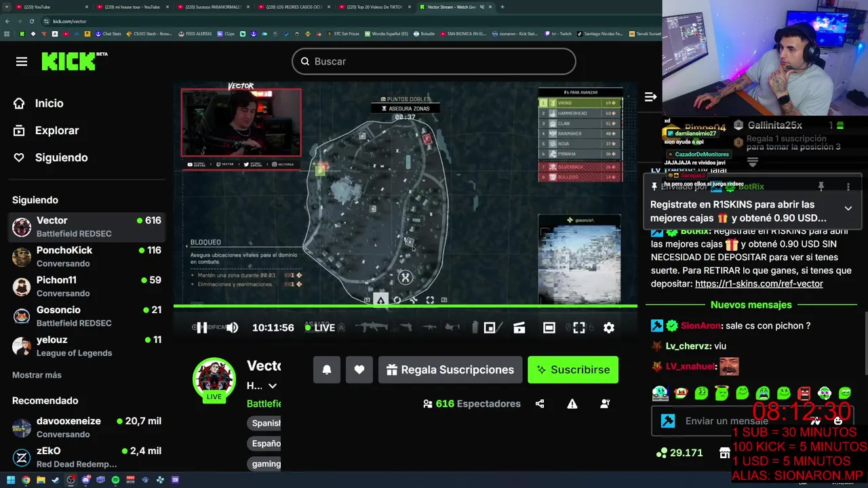Screen dimensions: 868x488
Task: Open Windows Start button on taskbar
Action: click(11, 480)
